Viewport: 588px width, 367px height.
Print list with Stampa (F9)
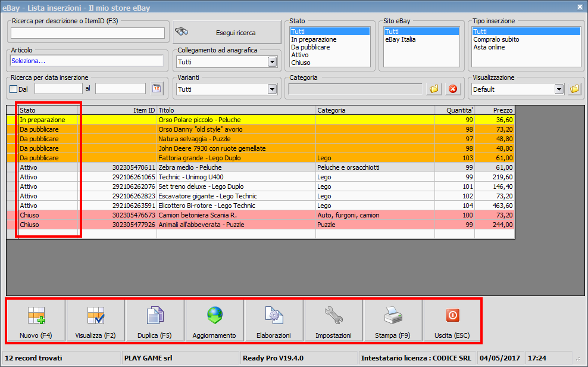click(393, 321)
